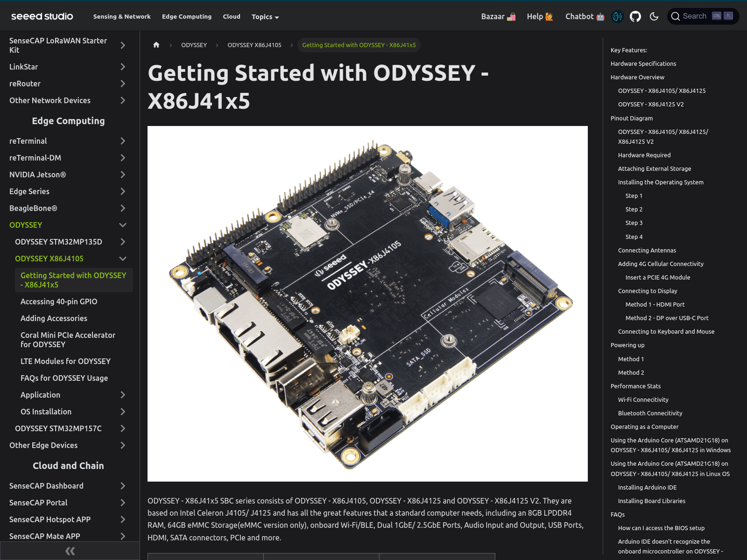Click into the Search field
The height and width of the screenshot is (560, 747).
point(703,16)
